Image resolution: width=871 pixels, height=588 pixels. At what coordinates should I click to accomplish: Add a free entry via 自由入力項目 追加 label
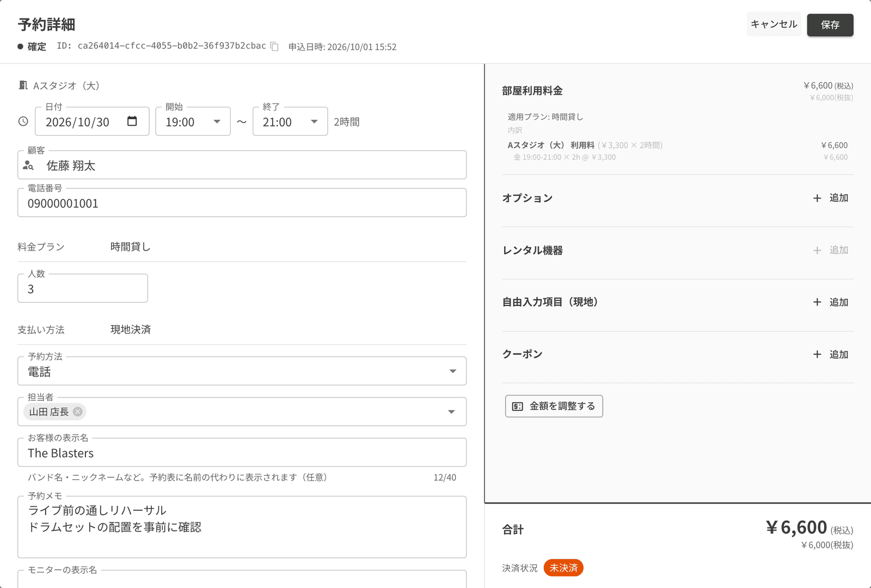[x=839, y=302]
